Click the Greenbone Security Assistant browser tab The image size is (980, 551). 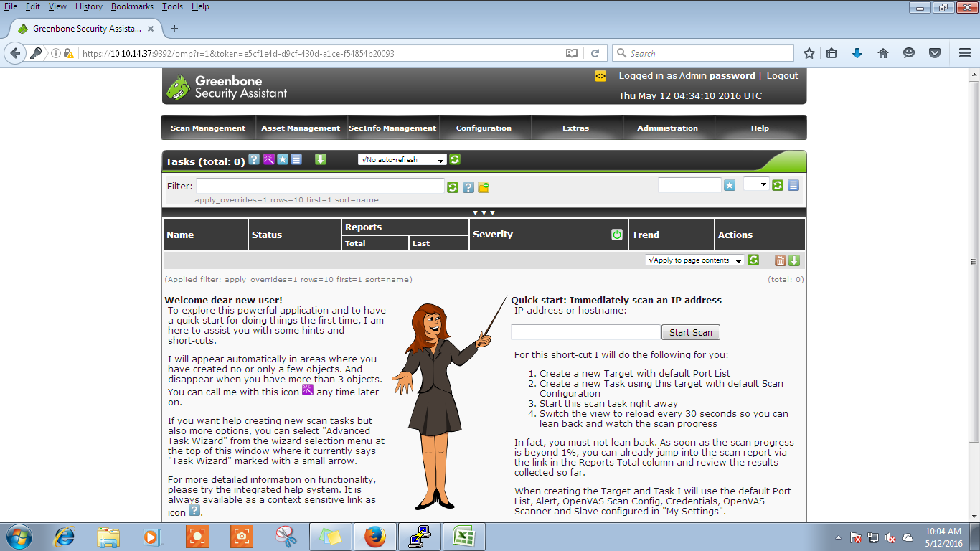[x=87, y=29]
